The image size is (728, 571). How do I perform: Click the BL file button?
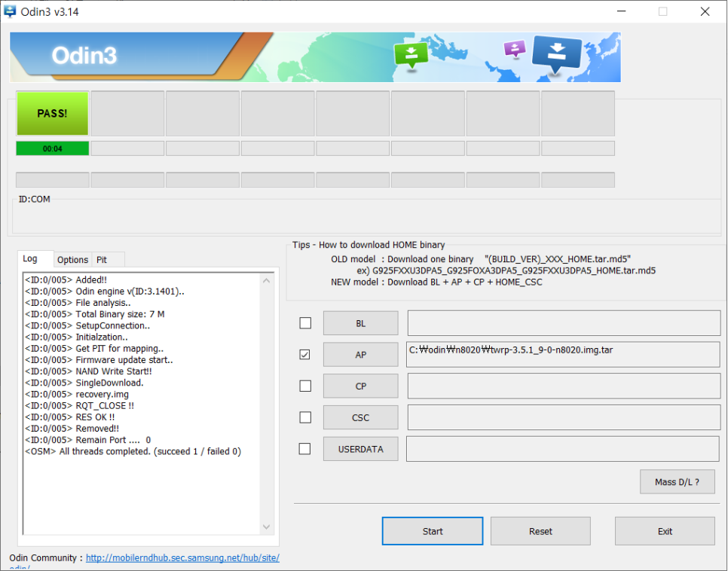click(x=361, y=323)
